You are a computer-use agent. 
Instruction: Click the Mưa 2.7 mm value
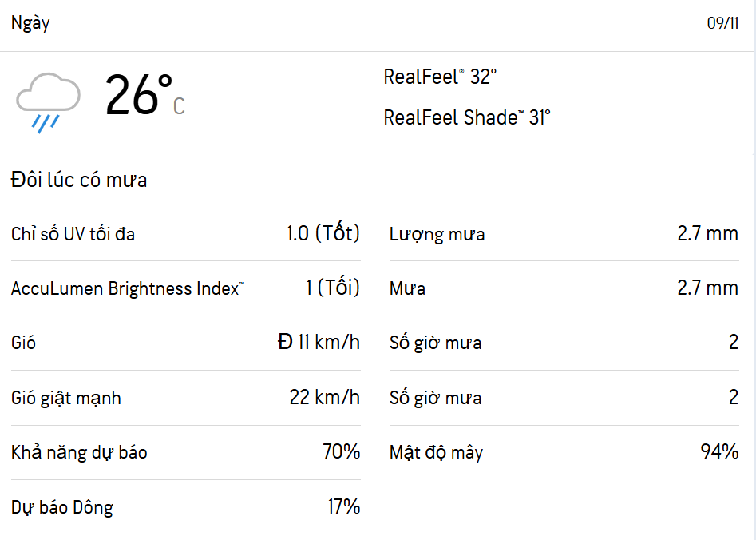tap(707, 288)
